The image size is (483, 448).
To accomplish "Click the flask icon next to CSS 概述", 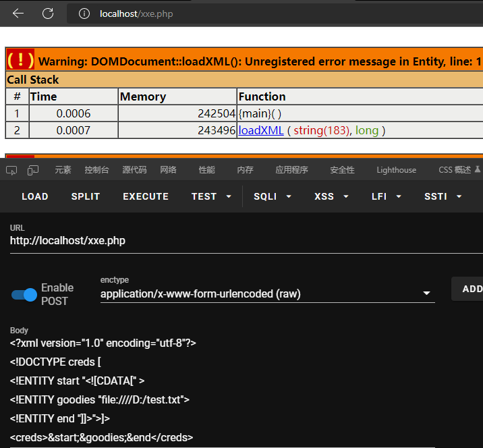I will 478,169.
